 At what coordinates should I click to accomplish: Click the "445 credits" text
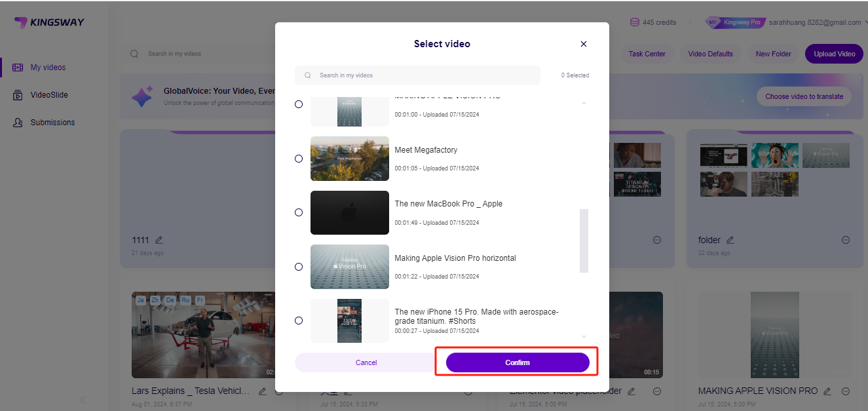click(659, 22)
